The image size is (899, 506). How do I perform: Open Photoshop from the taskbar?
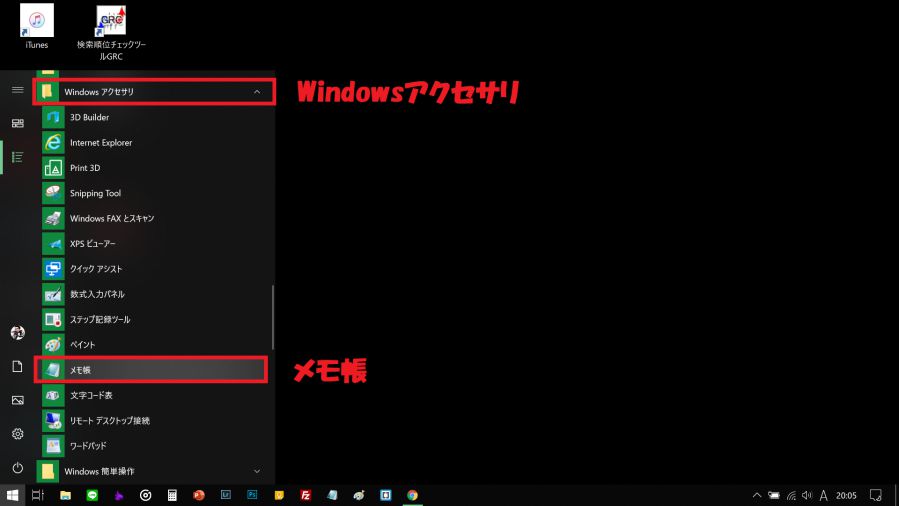pos(252,495)
